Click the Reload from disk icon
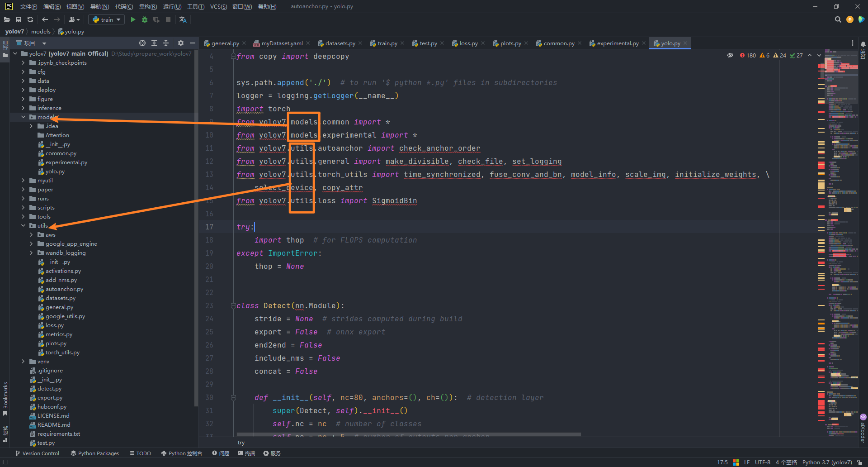Image resolution: width=868 pixels, height=467 pixels. pos(30,19)
